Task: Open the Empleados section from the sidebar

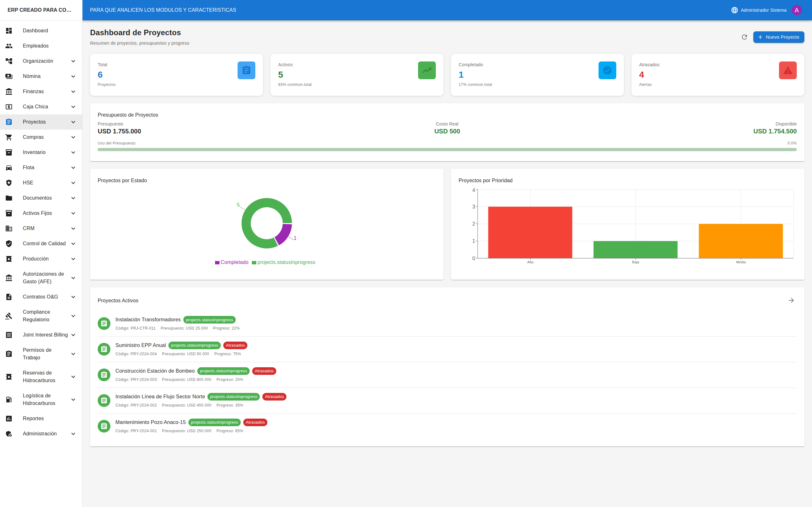Action: tap(36, 46)
